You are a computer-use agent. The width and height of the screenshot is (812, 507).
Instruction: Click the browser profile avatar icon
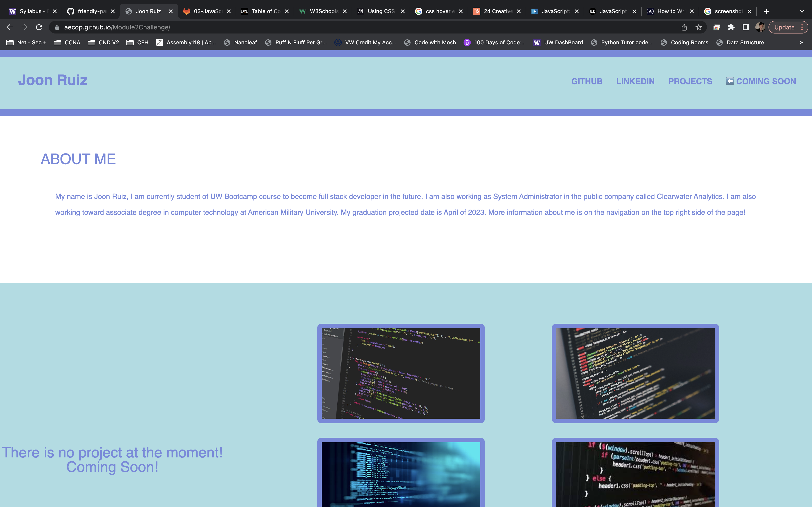[x=760, y=27]
